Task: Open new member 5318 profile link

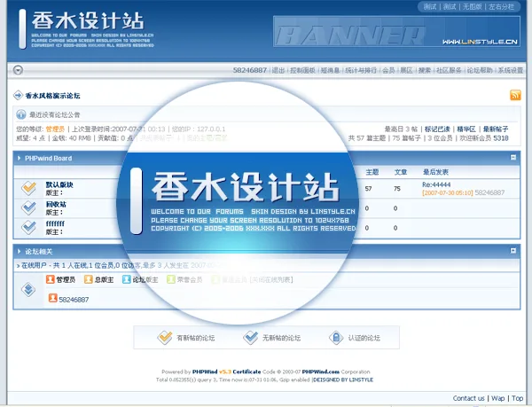Action: point(501,138)
